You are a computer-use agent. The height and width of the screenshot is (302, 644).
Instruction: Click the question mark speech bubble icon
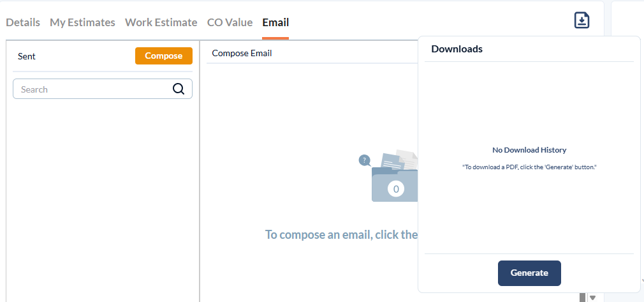coord(364,160)
